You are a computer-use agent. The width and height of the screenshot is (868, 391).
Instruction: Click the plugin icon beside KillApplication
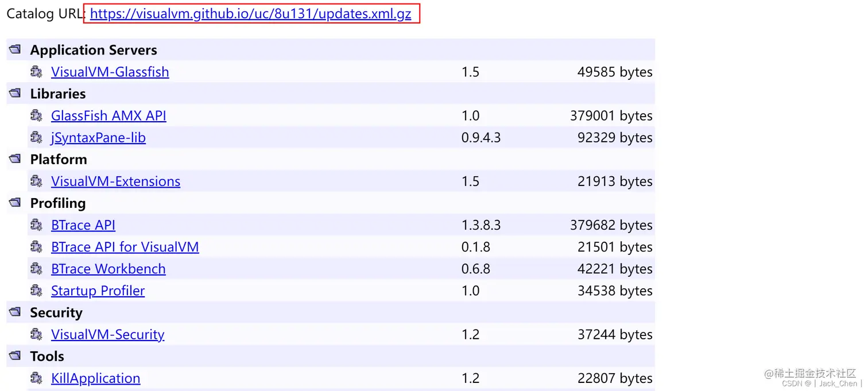(36, 378)
